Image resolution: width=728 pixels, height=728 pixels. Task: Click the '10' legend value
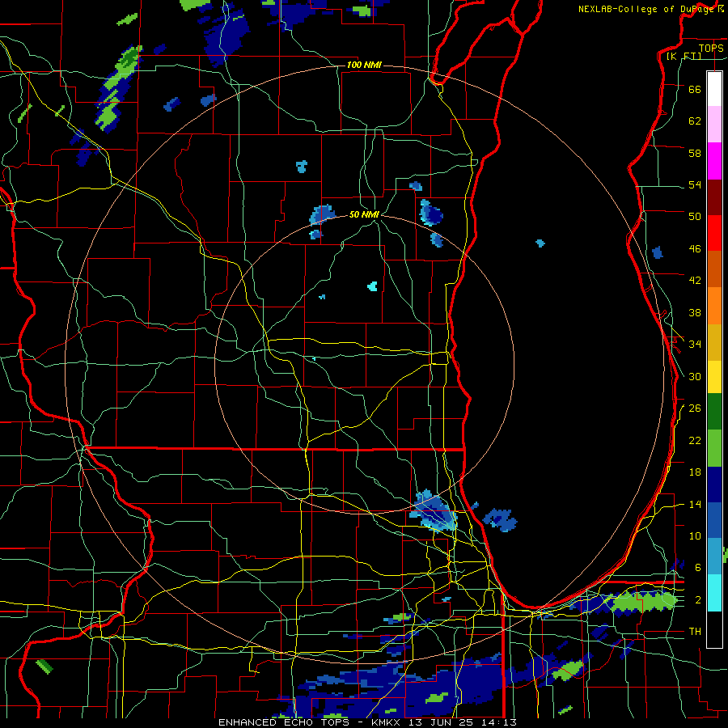click(x=695, y=535)
